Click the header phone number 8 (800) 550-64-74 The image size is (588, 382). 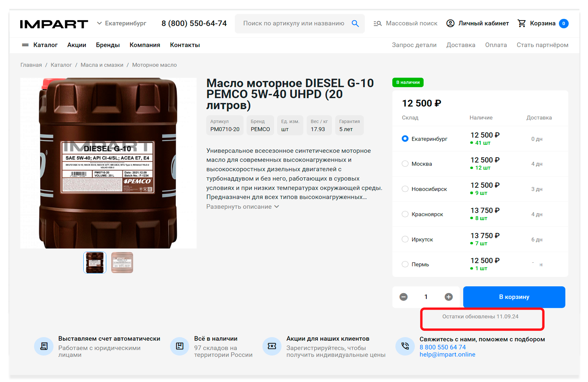pos(194,23)
